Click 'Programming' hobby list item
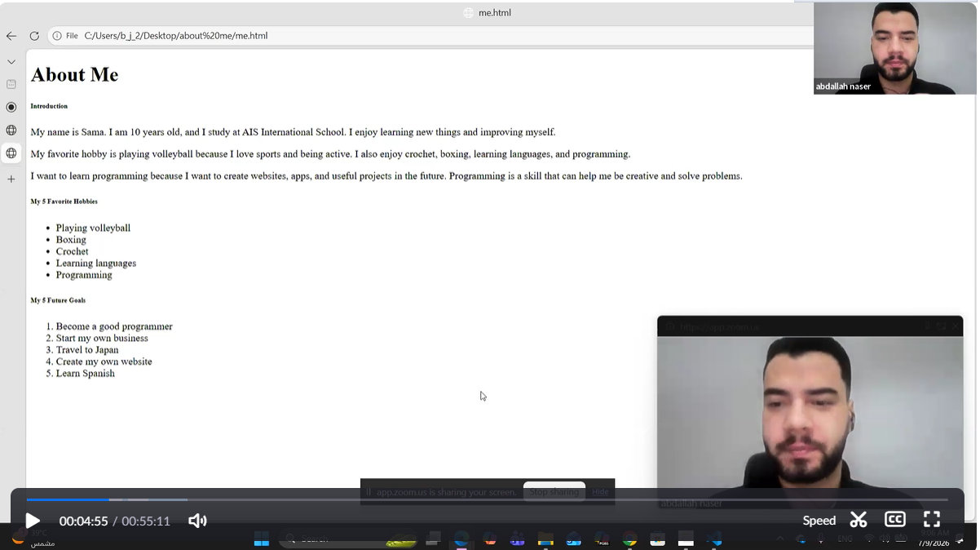This screenshot has height=550, width=980. coord(84,275)
